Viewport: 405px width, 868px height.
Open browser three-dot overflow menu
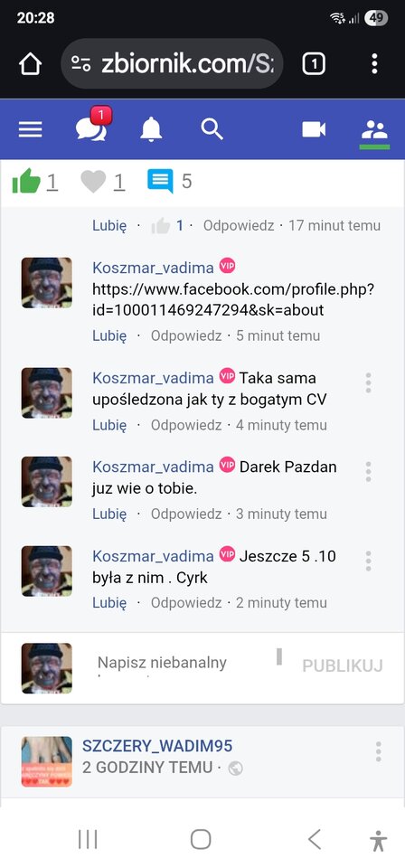point(374,64)
